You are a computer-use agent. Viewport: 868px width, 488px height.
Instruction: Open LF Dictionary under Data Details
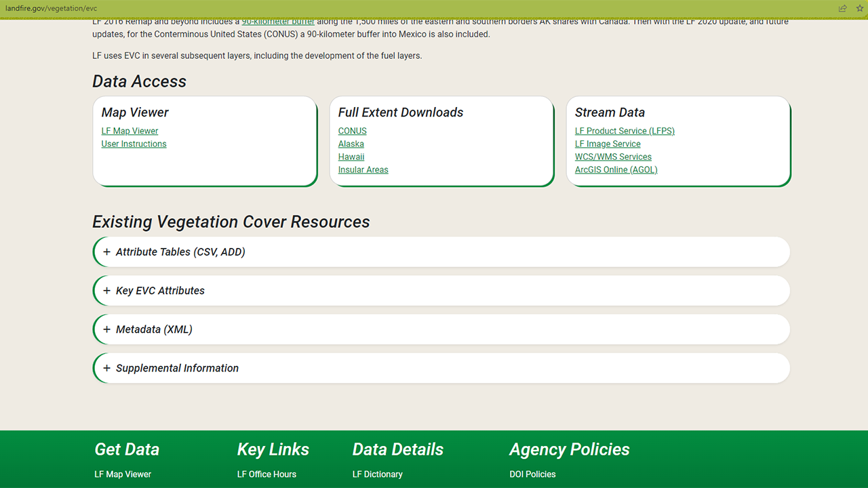377,474
